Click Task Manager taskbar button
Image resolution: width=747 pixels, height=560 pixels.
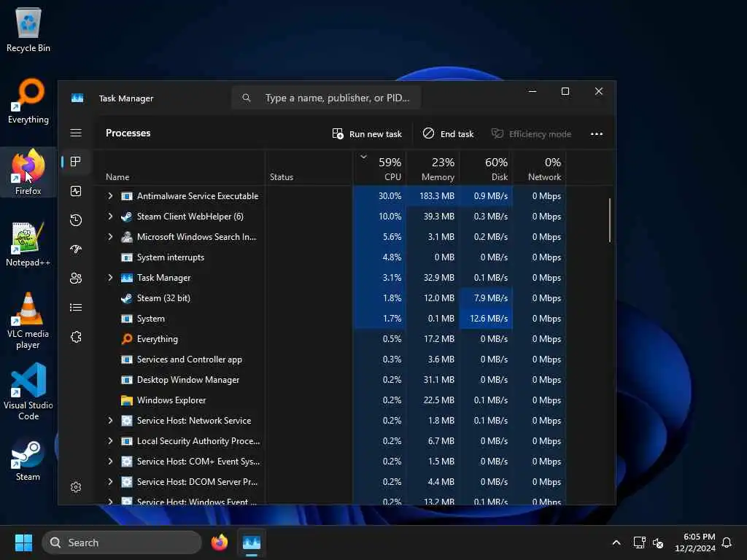coord(252,542)
